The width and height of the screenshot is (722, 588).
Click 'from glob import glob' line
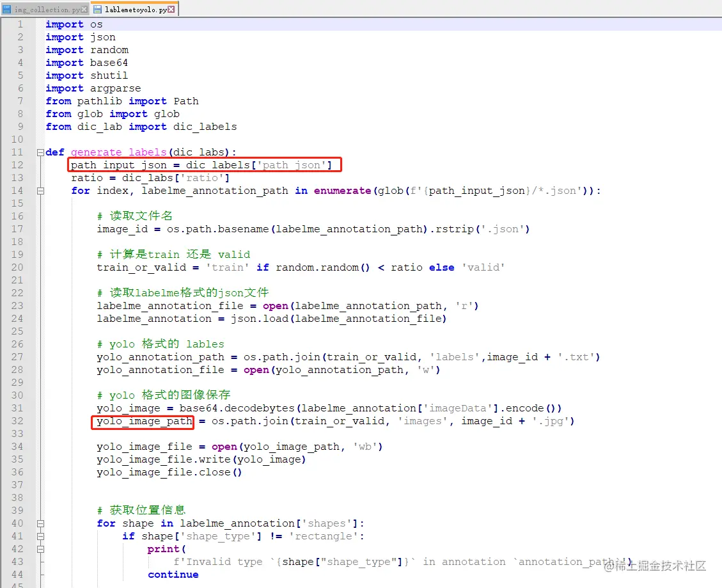tap(113, 114)
